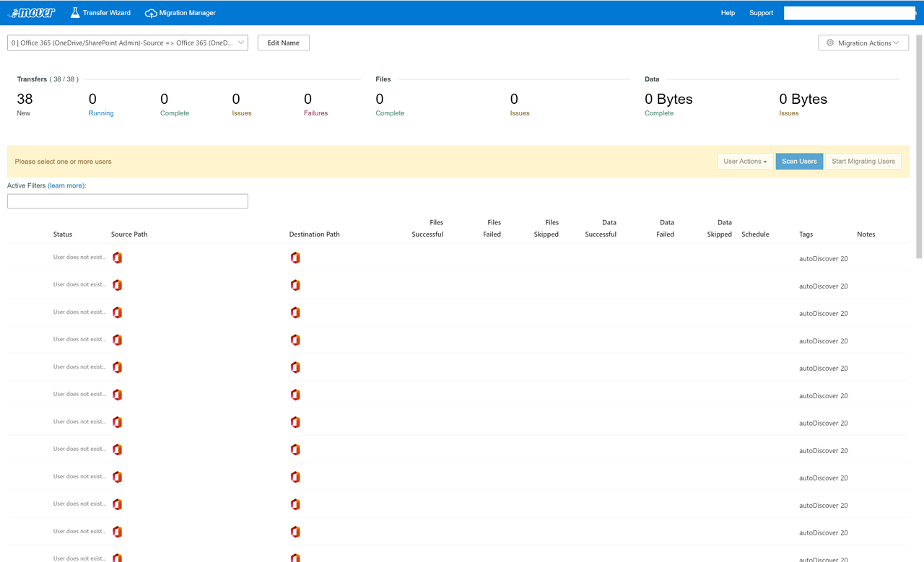Image resolution: width=924 pixels, height=562 pixels.
Task: Click the Status column header
Action: point(63,234)
